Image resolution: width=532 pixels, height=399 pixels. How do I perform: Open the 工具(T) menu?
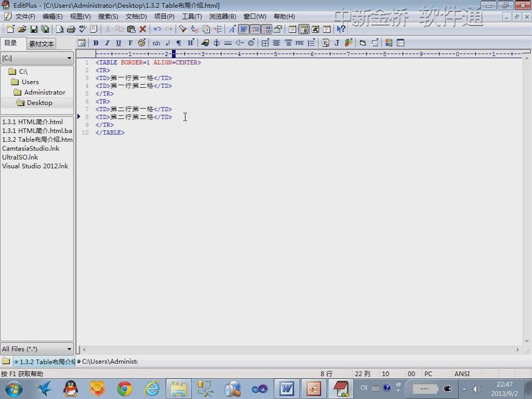pos(192,16)
